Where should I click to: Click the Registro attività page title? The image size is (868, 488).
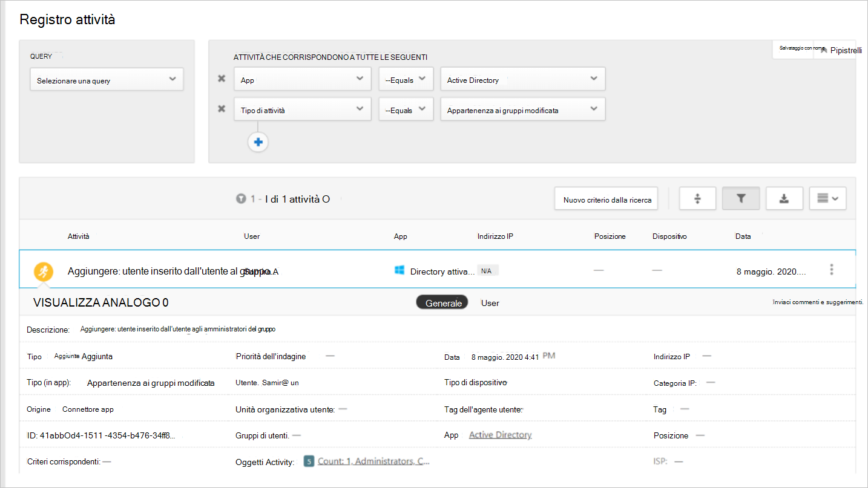[67, 19]
